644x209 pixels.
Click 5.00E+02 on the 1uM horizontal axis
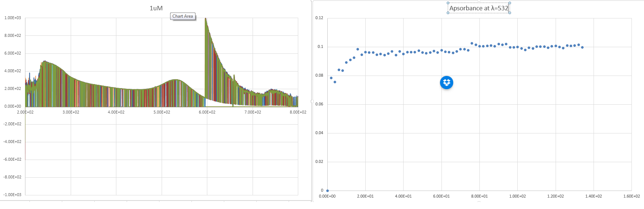(162, 112)
